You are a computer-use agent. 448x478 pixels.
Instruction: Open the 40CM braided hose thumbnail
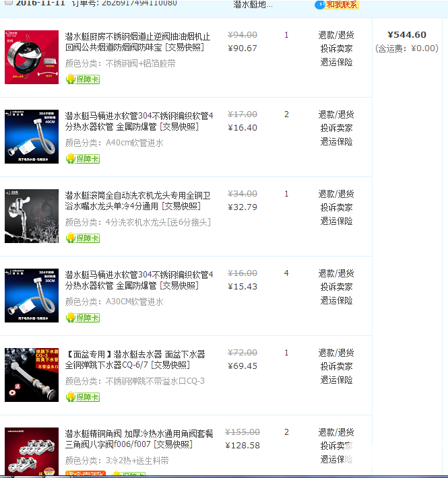[32, 137]
